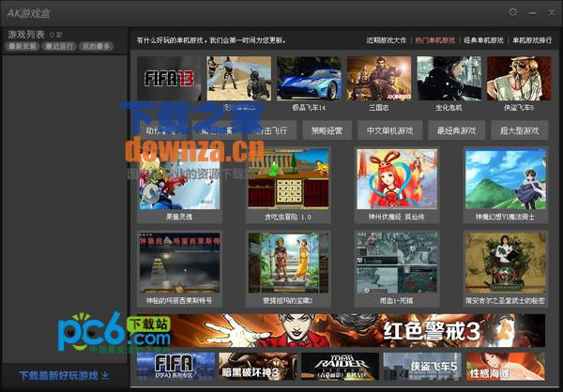The width and height of the screenshot is (563, 392).
Task: Open the 侠盗飞车5 bottom banner
Action: 422,366
